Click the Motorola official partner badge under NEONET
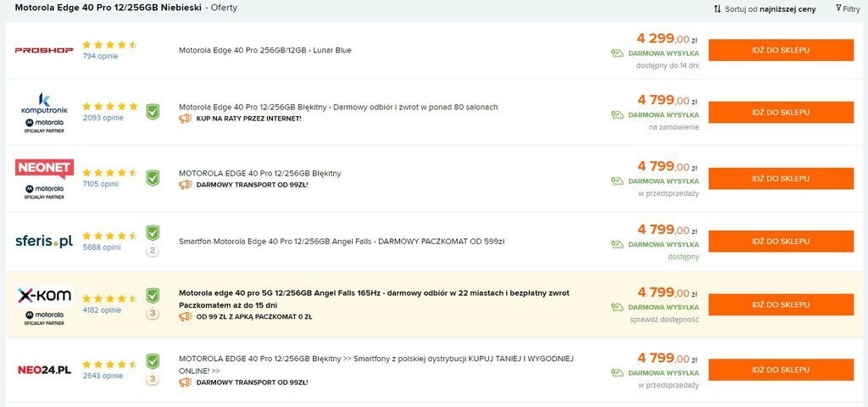This screenshot has height=407, width=868. [x=44, y=192]
